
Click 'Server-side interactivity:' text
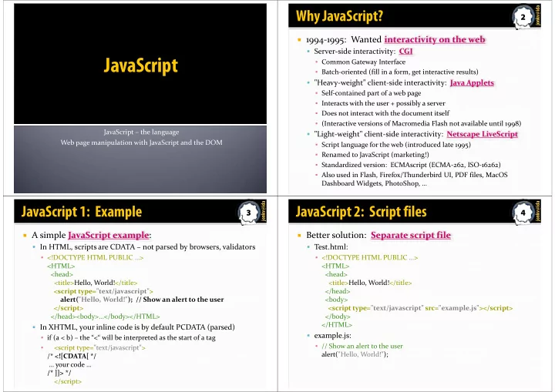click(x=355, y=52)
